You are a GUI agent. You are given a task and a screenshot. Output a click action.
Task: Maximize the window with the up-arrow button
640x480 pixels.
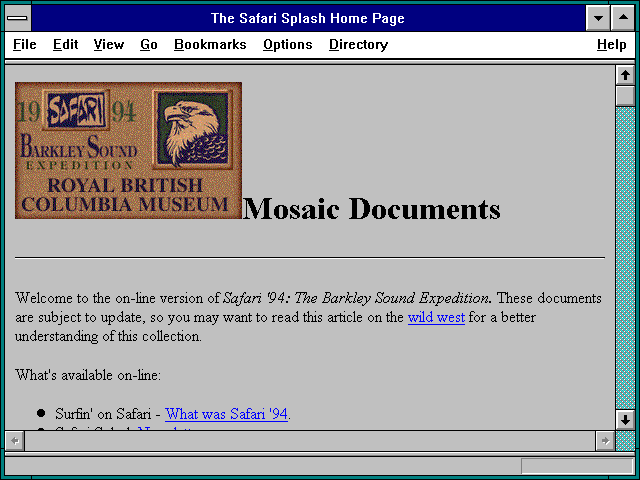pyautogui.click(x=623, y=18)
